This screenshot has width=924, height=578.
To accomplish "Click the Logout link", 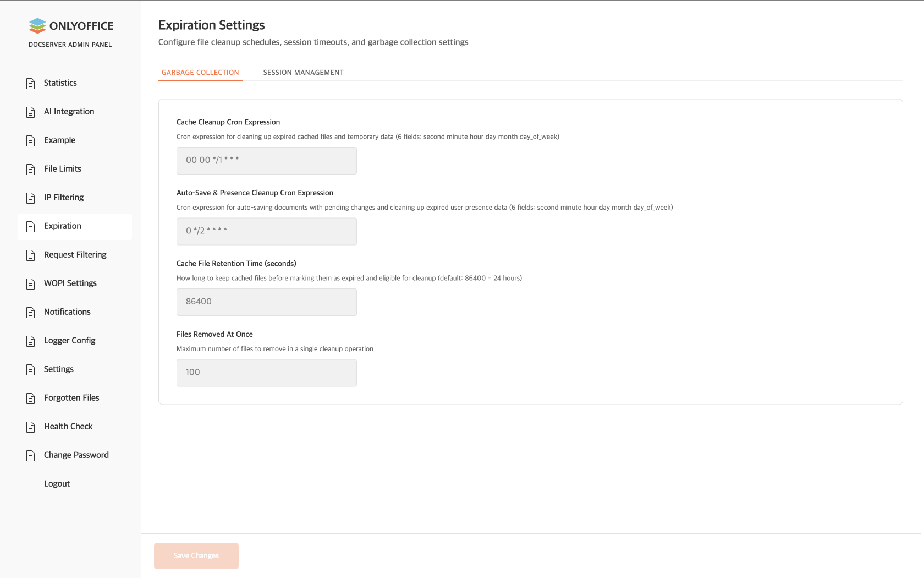I will 57,484.
